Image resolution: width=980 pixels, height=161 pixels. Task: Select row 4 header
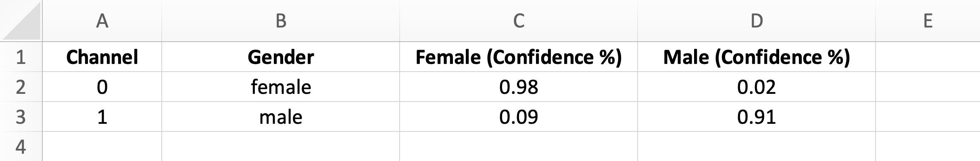coord(21,146)
